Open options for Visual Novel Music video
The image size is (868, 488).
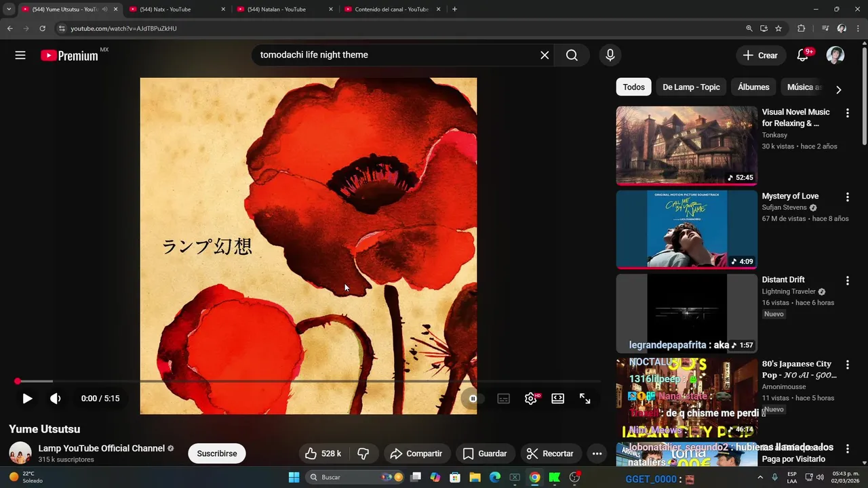pyautogui.click(x=847, y=113)
